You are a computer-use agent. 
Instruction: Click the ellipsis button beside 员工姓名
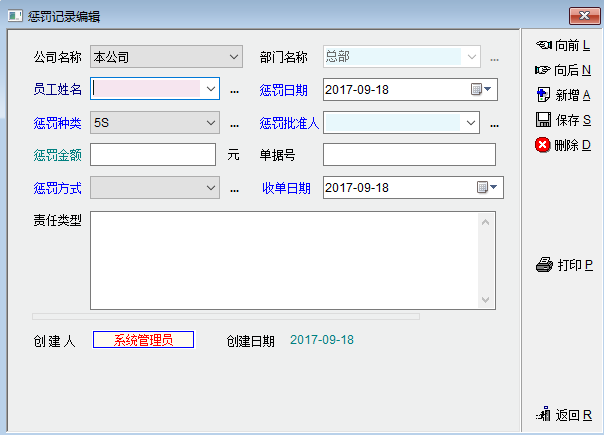point(235,91)
